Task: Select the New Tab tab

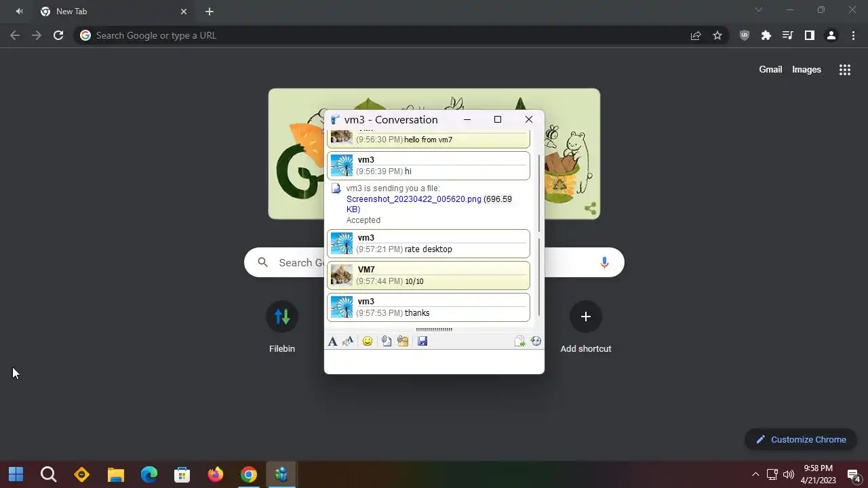Action: [114, 12]
